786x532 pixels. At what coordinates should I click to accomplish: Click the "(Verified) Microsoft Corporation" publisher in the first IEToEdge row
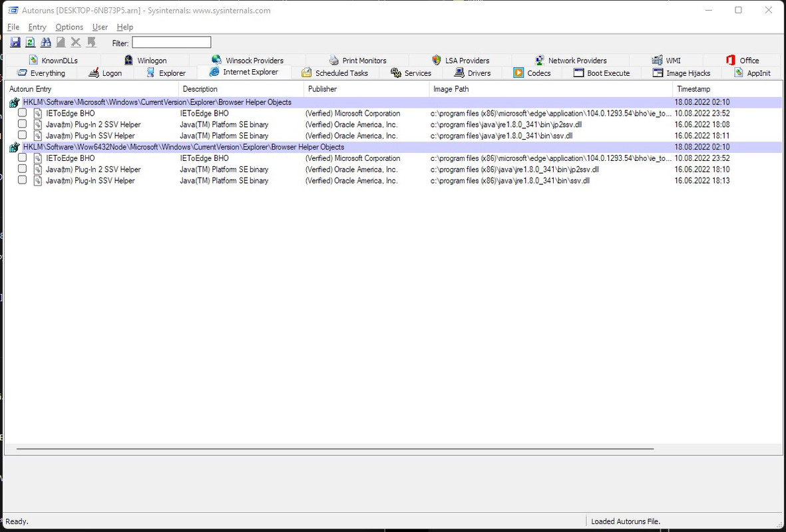click(x=352, y=114)
